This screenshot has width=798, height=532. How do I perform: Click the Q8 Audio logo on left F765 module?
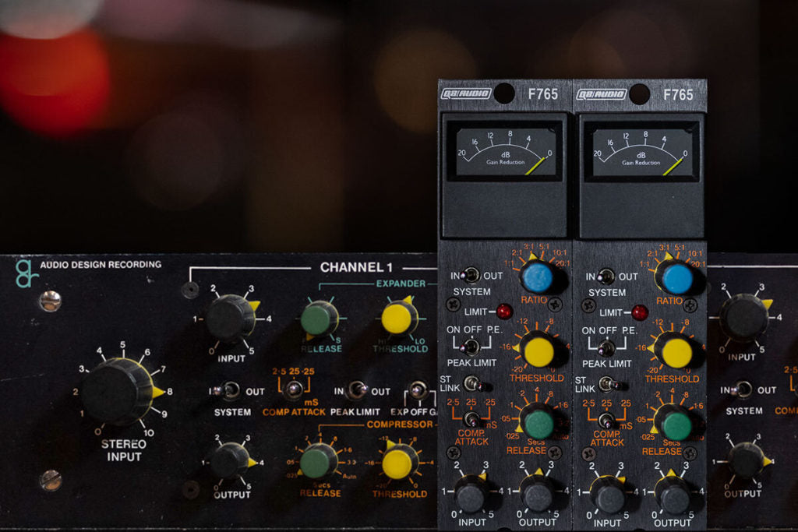[x=466, y=93]
